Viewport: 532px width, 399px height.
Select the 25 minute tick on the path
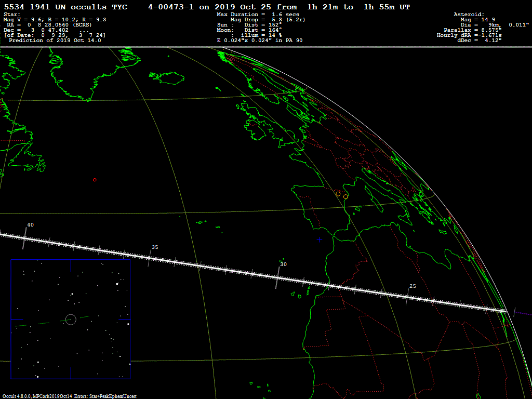tap(407, 293)
